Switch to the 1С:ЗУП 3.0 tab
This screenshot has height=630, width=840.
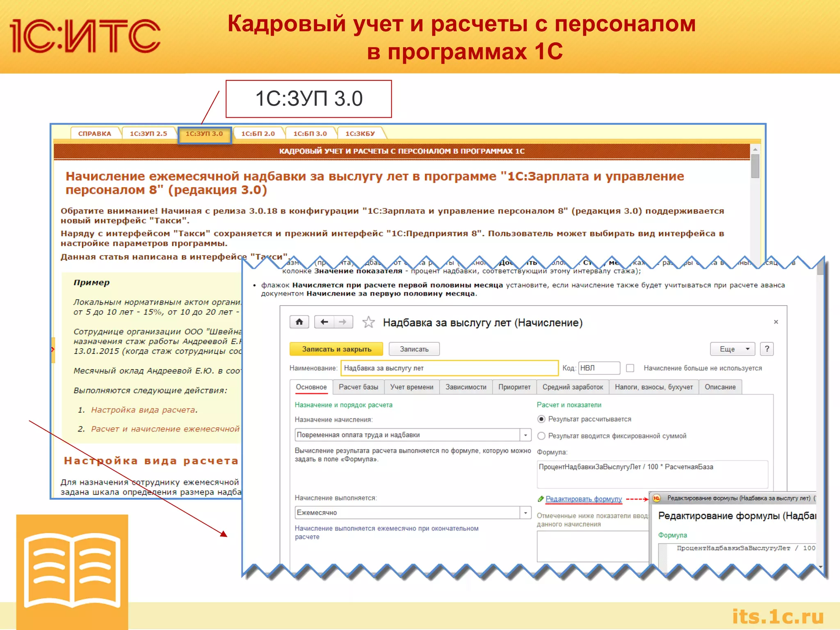pos(204,134)
